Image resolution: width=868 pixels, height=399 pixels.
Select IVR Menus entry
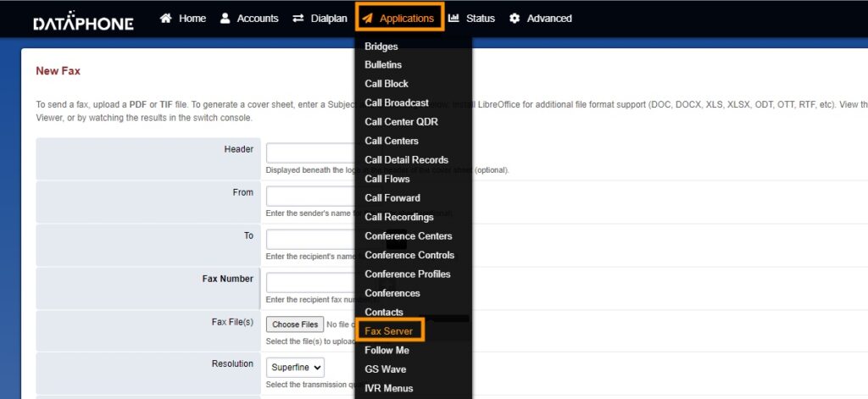coord(388,388)
